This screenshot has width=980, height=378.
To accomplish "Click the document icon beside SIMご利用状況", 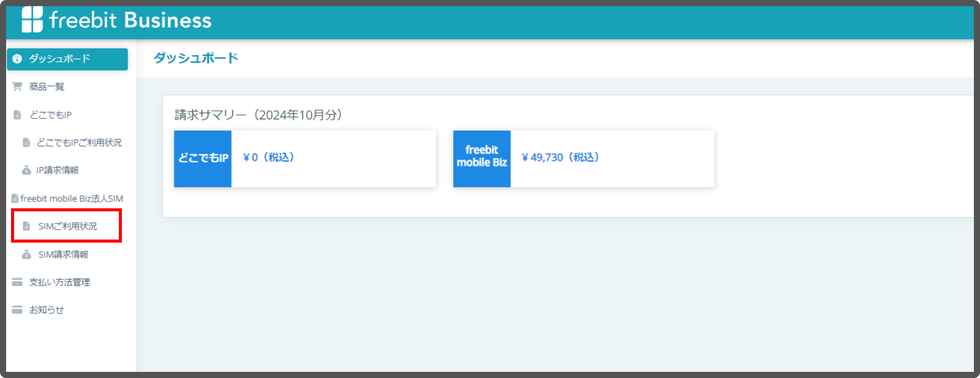I will tap(26, 226).
